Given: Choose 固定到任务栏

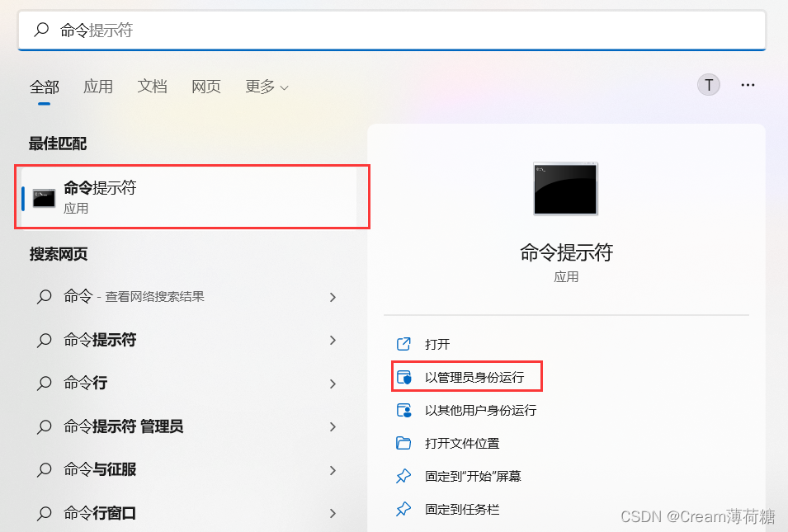Looking at the screenshot, I should pos(462,510).
